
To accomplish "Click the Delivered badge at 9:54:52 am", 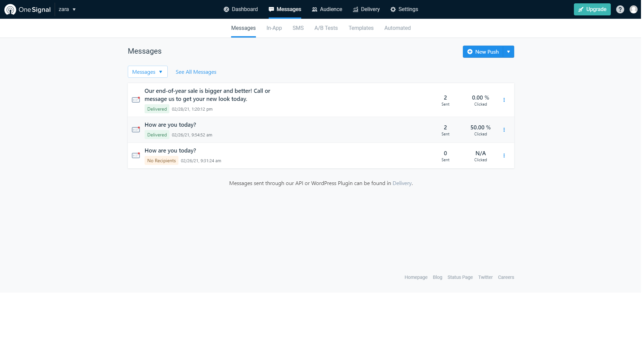I will pos(157,135).
